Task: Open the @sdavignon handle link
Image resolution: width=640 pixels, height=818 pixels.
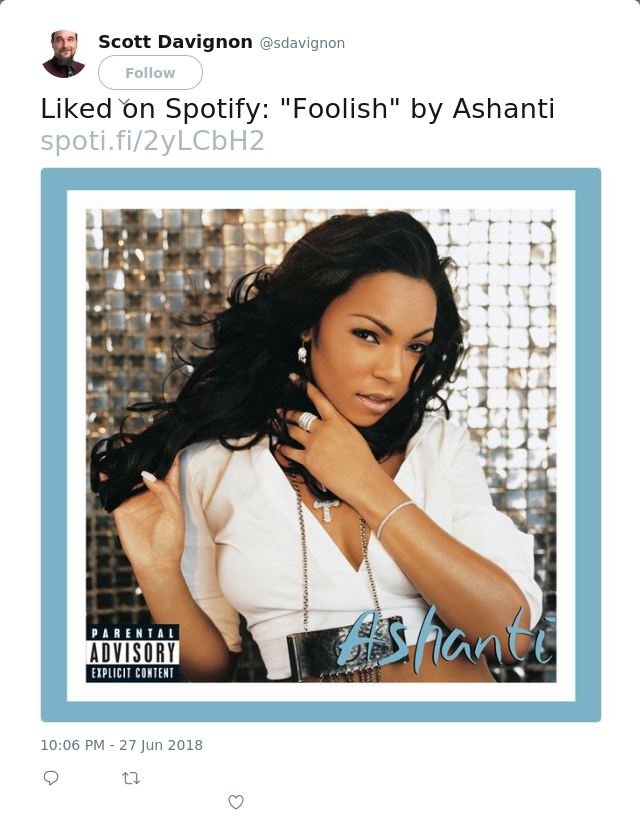Action: 302,43
